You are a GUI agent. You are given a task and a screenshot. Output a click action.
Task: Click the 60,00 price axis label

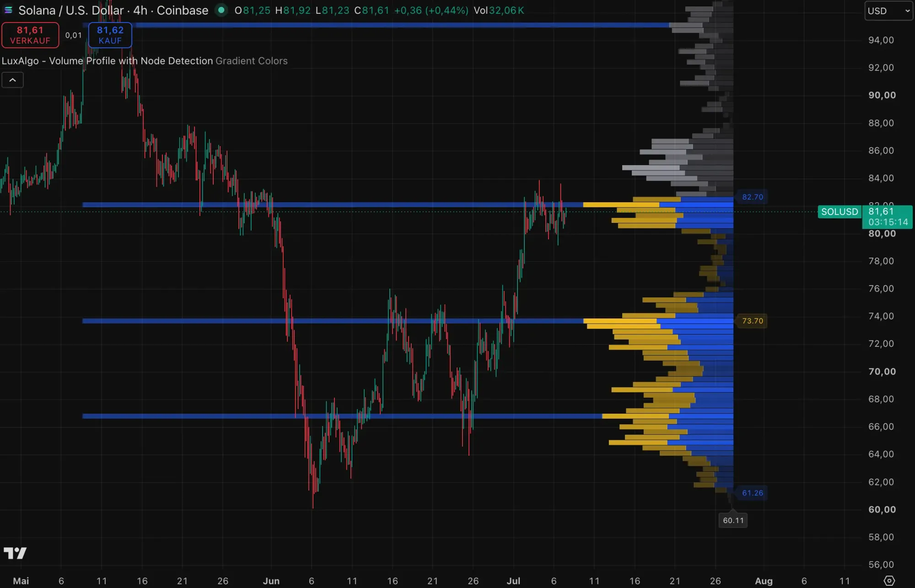click(x=882, y=510)
